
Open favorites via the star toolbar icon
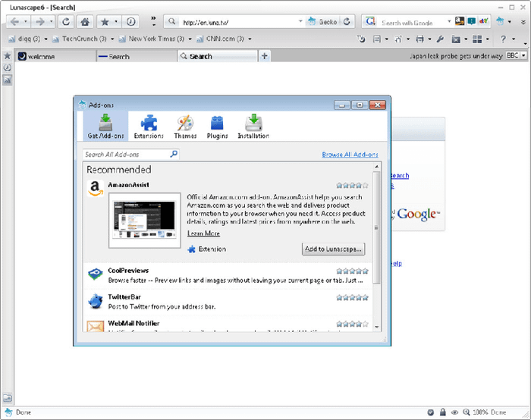[105, 22]
